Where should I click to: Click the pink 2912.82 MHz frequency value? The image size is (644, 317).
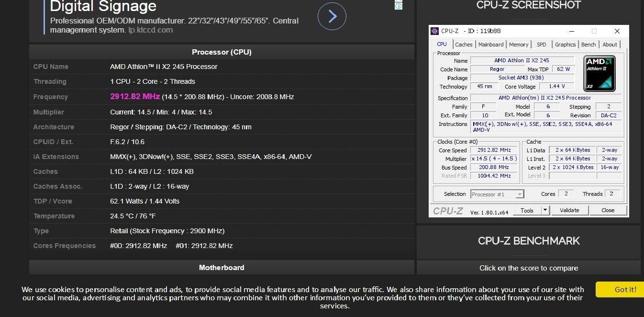click(x=135, y=96)
